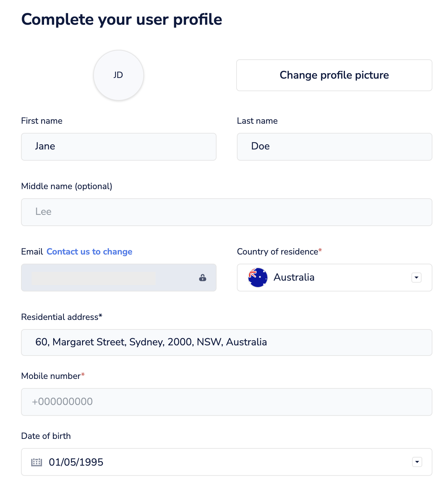Screen dimensions: 448x486
Task: Click the First name field containing Jane
Action: coord(119,146)
